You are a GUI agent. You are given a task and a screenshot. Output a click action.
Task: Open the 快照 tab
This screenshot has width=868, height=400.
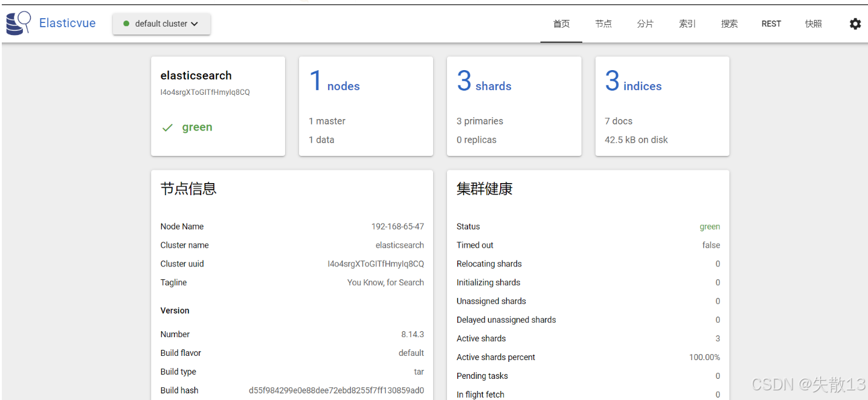click(x=814, y=24)
